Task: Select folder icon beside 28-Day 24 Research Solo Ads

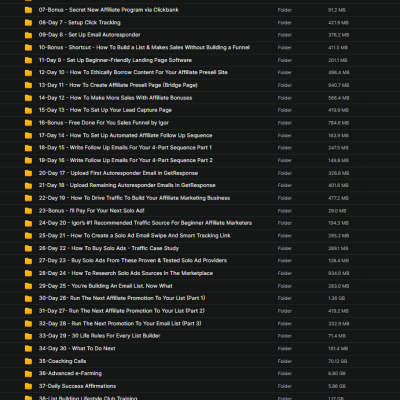Action: click(x=29, y=274)
